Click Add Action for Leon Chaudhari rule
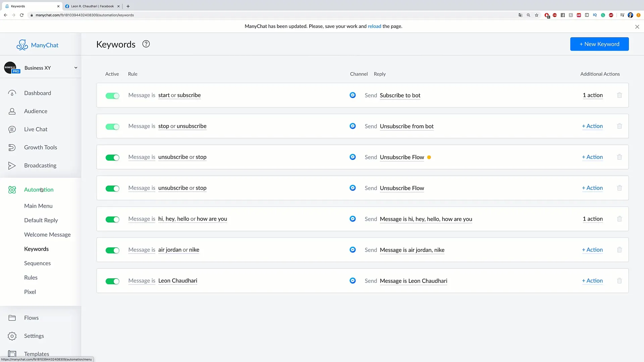The height and width of the screenshot is (362, 644). tap(592, 281)
